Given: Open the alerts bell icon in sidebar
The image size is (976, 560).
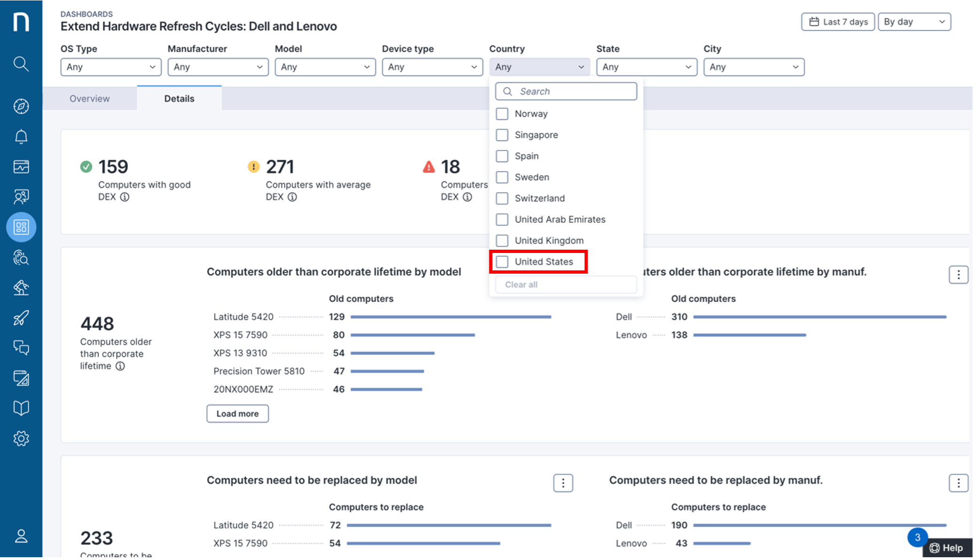Looking at the screenshot, I should [x=21, y=137].
